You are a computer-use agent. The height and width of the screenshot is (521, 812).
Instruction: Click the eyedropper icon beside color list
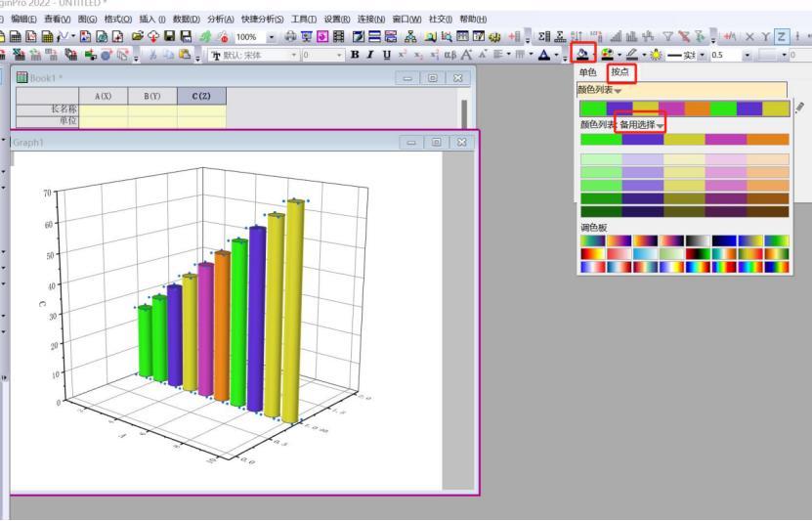coord(799,108)
